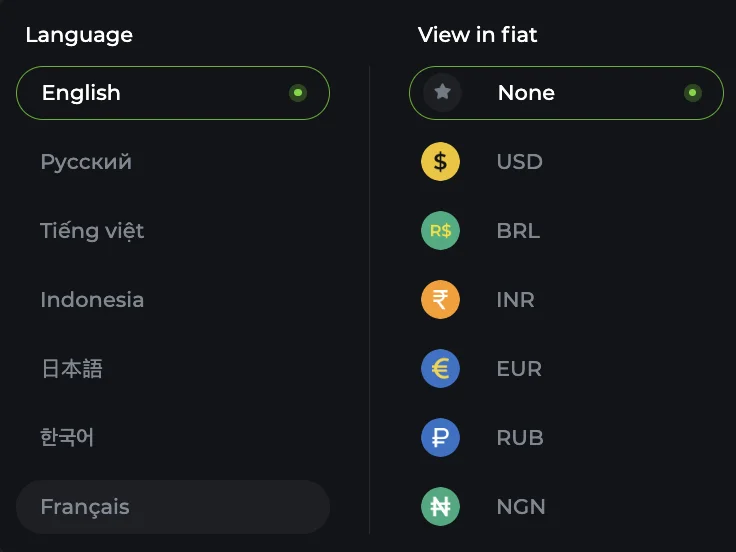The width and height of the screenshot is (736, 552).
Task: Click the green radio dot on English
Action: tap(298, 93)
